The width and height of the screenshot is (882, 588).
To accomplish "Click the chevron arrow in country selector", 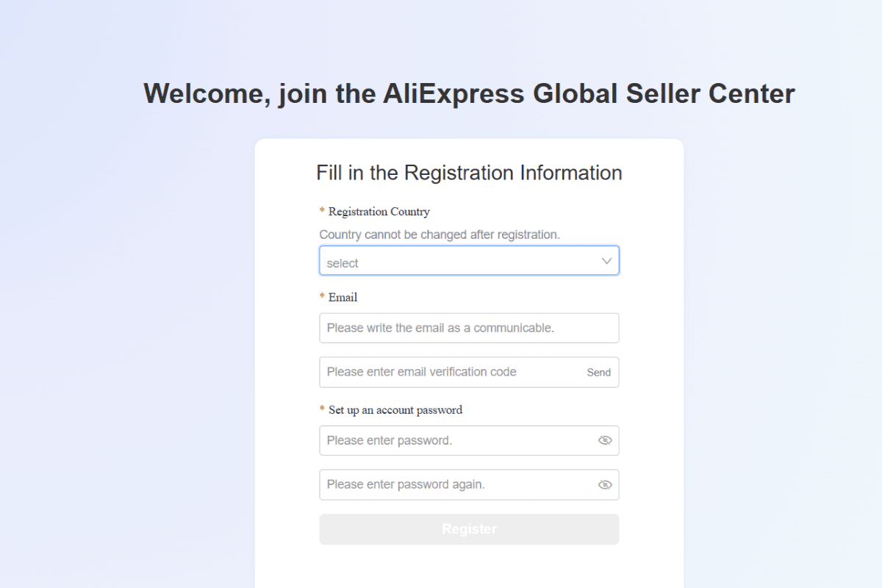I will click(x=606, y=261).
